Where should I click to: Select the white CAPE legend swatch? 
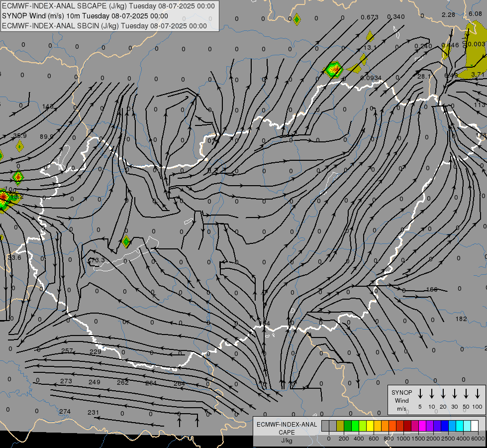tap(475, 426)
